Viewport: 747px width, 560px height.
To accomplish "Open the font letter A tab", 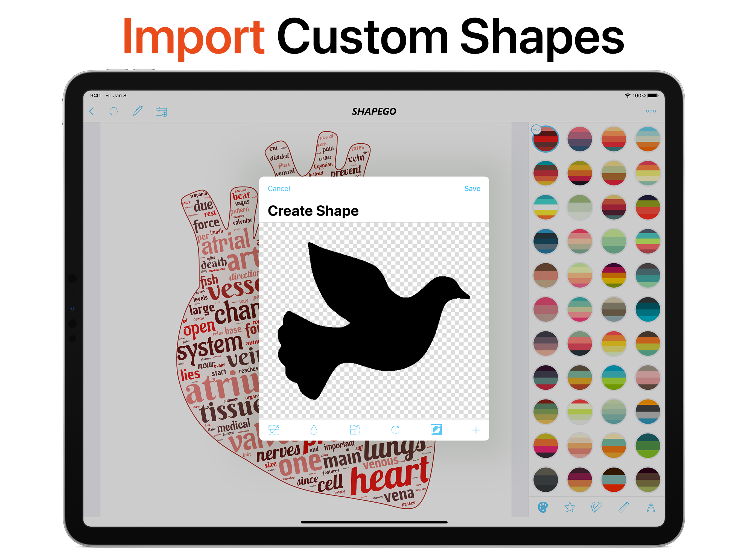I will [651, 507].
